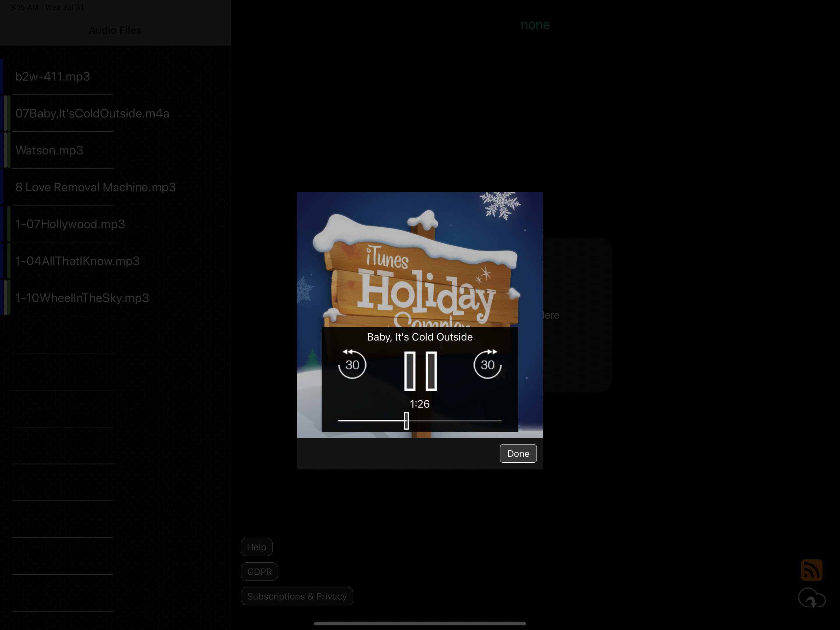Open Subscriptions & Privacy
This screenshot has height=630, width=840.
(x=297, y=596)
